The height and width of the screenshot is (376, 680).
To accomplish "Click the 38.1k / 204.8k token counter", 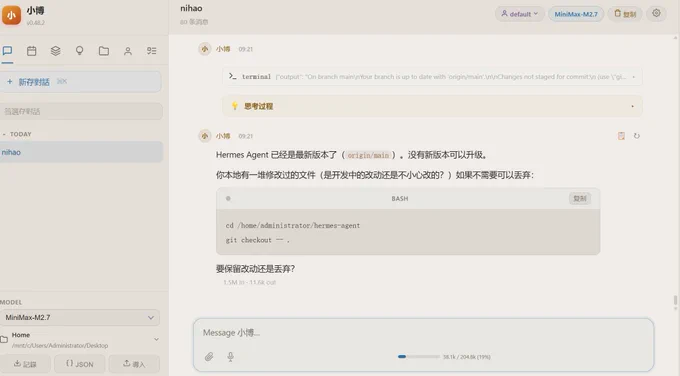I will [x=467, y=357].
